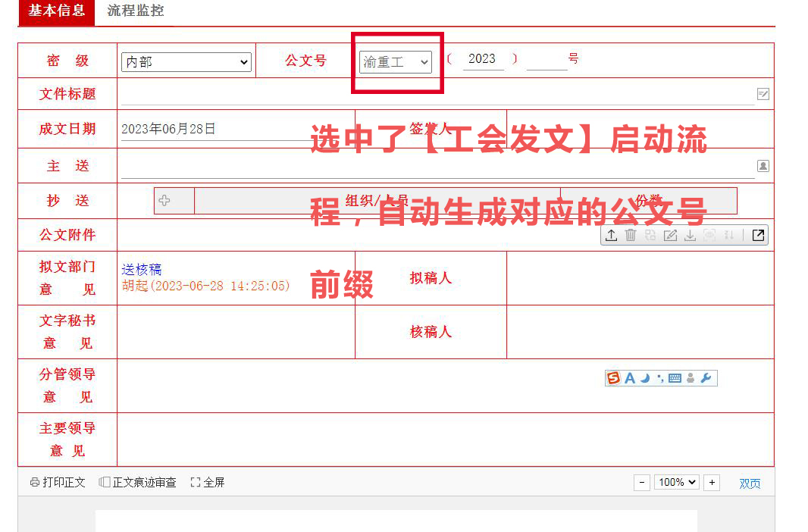Click the 文件标题 input field
The image size is (808, 532).
[x=437, y=94]
